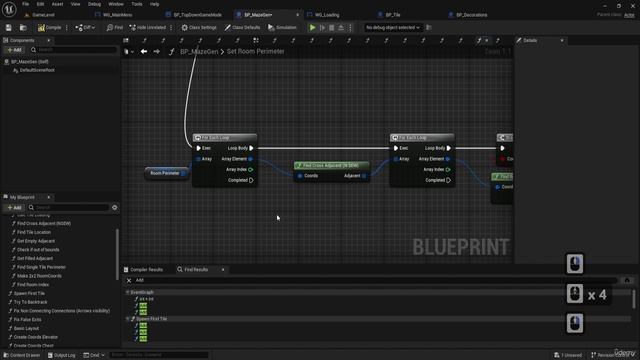The image size is (640, 360).
Task: Switch to the BP_Decorations tab
Action: click(471, 15)
